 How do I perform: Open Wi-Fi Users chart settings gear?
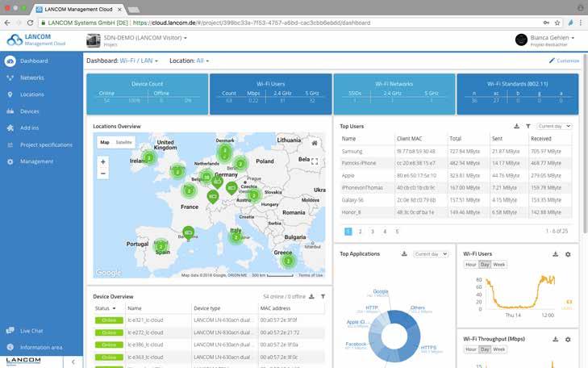(568, 254)
